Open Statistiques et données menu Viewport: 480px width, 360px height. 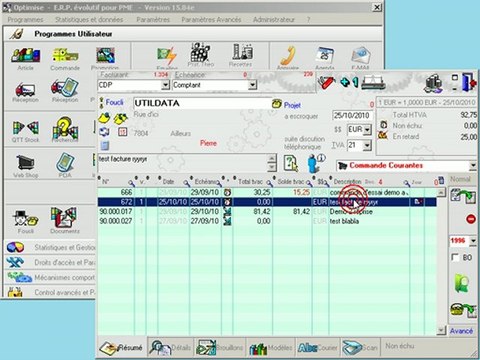(89, 20)
